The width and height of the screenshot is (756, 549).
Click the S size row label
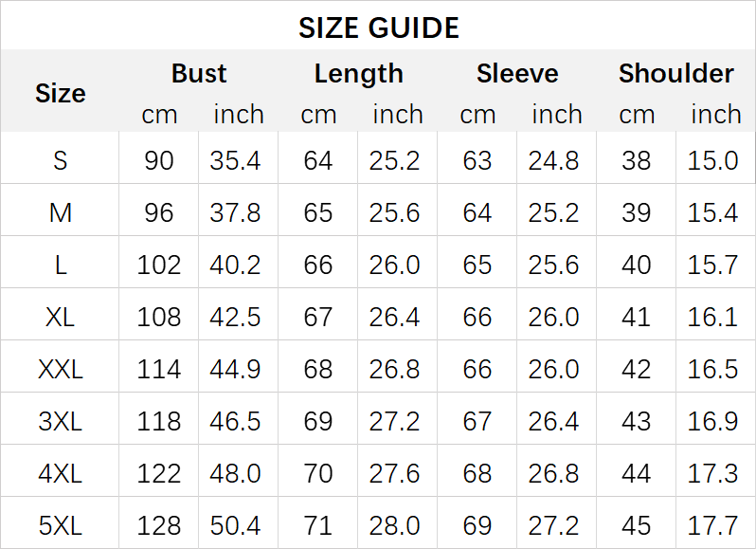click(60, 160)
